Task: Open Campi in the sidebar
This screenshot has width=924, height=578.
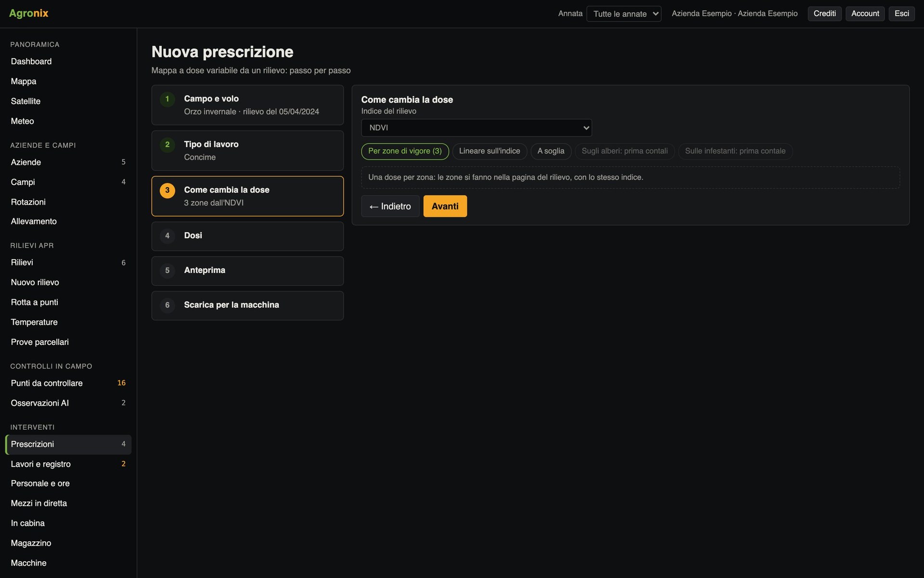Action: 68,182
